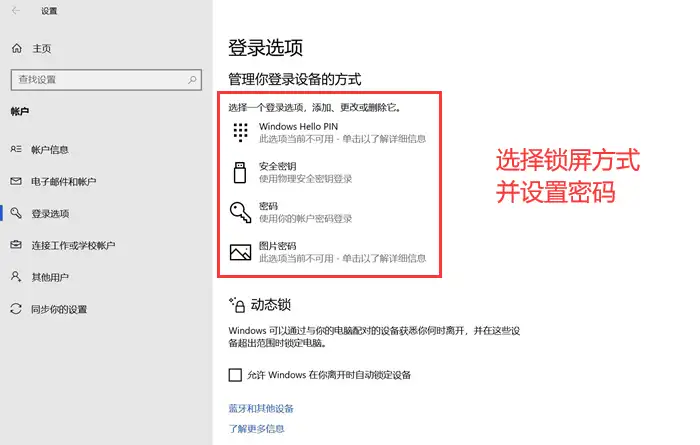Click 图片密码's 此选项当前不可用 unavailable notice
Viewport: 700px width, 445px height.
[x=342, y=258]
